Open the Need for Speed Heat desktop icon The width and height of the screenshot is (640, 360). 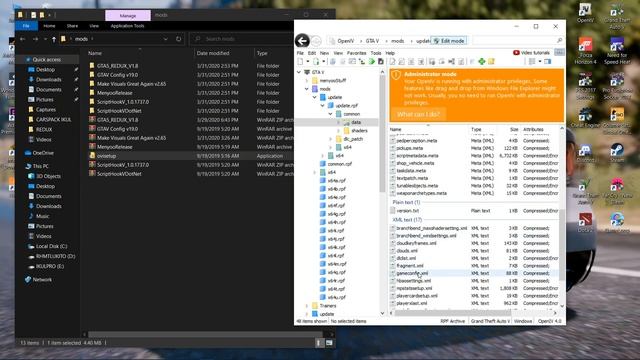(x=617, y=51)
